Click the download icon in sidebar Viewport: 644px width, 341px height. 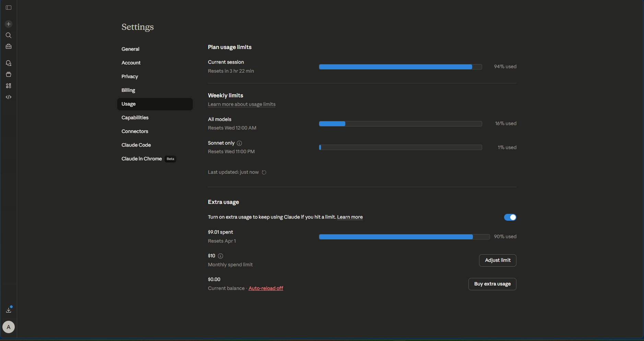pos(9,310)
